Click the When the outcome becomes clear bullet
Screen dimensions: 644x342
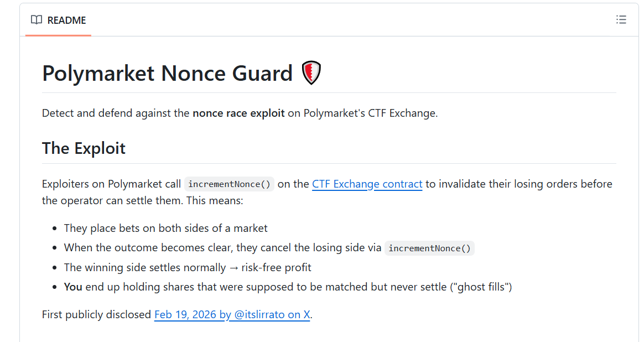(x=269, y=248)
